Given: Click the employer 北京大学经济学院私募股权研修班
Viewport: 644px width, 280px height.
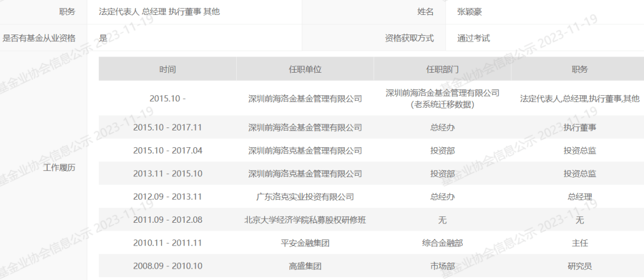Looking at the screenshot, I should click(305, 220).
